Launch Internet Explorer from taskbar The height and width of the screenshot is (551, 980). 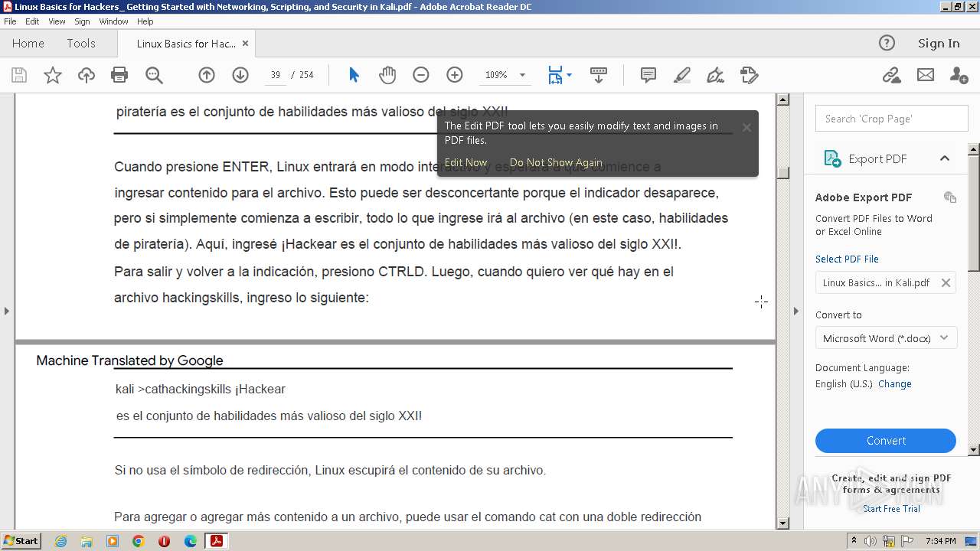point(60,541)
